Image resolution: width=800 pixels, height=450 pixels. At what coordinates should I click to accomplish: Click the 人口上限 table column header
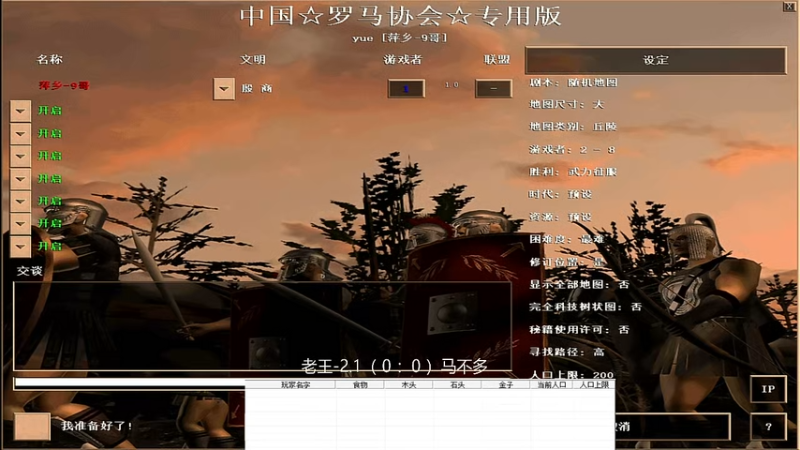point(594,385)
